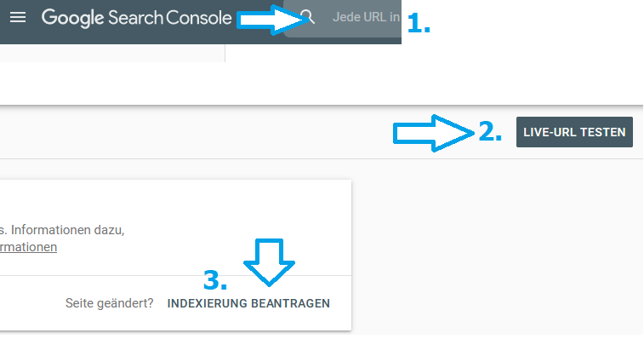The width and height of the screenshot is (644, 362).
Task: Click the dark header area below the search field
Action: click(x=340, y=40)
